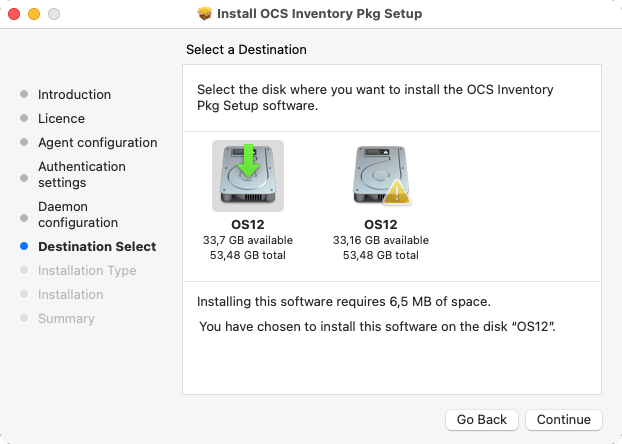This screenshot has width=622, height=444.
Task: Click the Go Back button
Action: point(482,420)
